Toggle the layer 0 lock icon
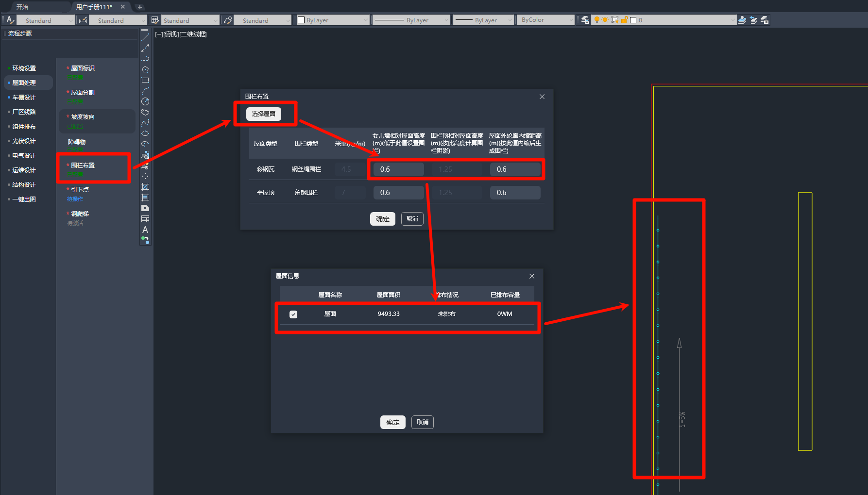 click(x=624, y=20)
